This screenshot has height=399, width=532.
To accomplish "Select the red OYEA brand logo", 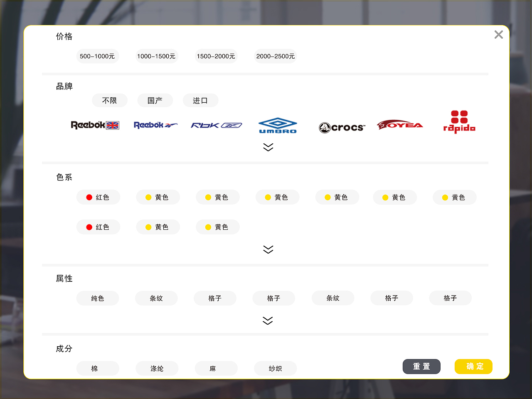I will pyautogui.click(x=400, y=125).
